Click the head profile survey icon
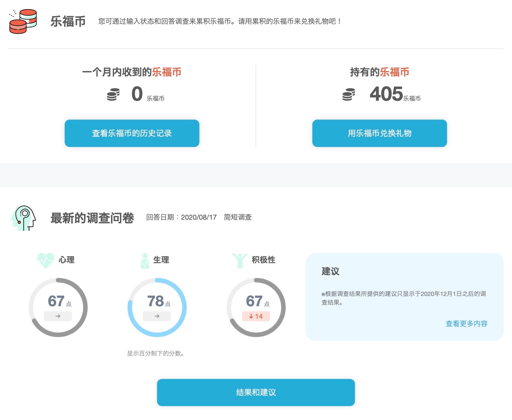The image size is (512, 420). pos(24,218)
